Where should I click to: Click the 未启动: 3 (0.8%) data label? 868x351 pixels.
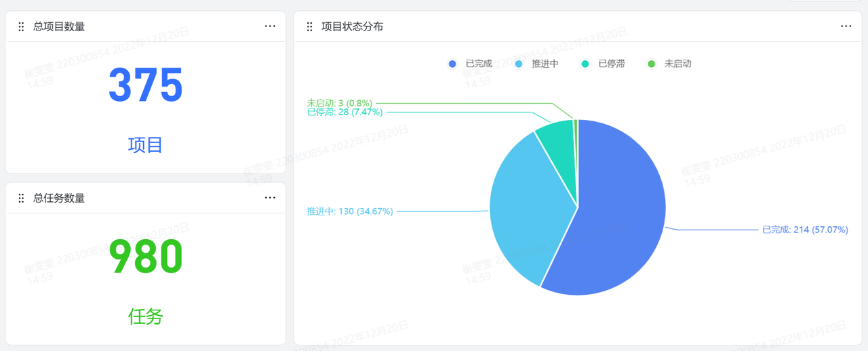339,103
